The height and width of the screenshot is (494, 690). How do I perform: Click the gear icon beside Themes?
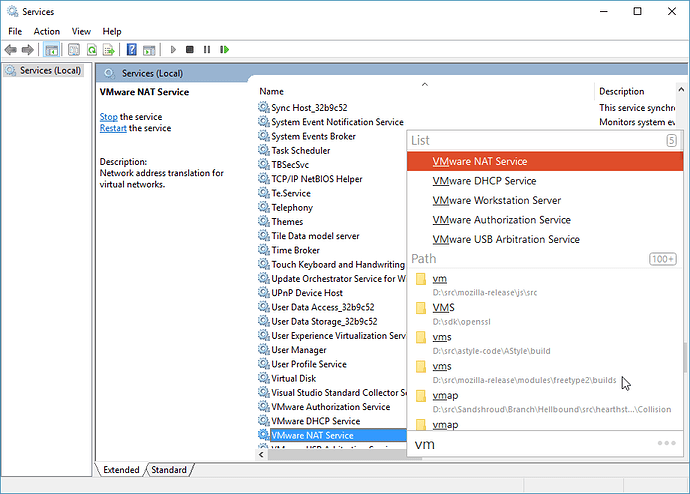click(x=264, y=222)
